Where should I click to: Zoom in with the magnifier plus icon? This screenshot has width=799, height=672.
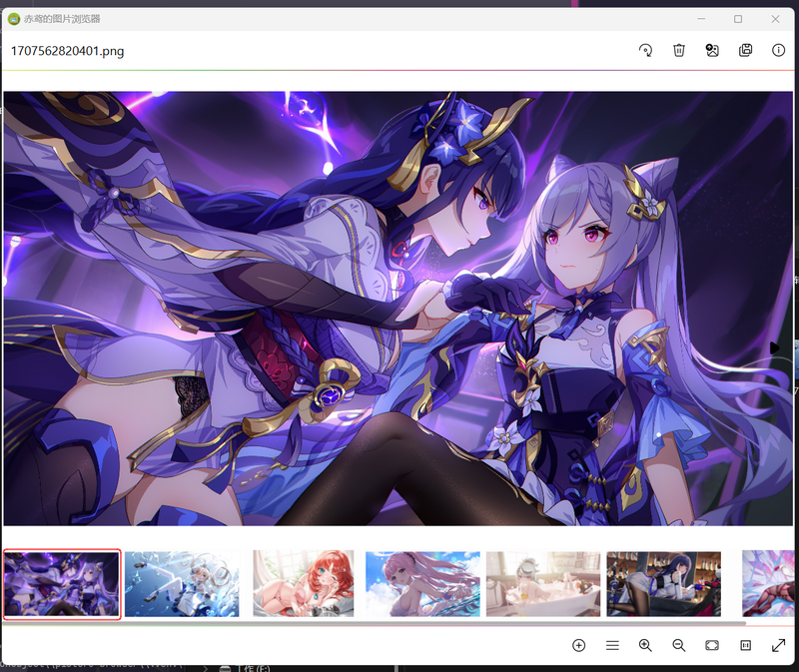tap(645, 645)
